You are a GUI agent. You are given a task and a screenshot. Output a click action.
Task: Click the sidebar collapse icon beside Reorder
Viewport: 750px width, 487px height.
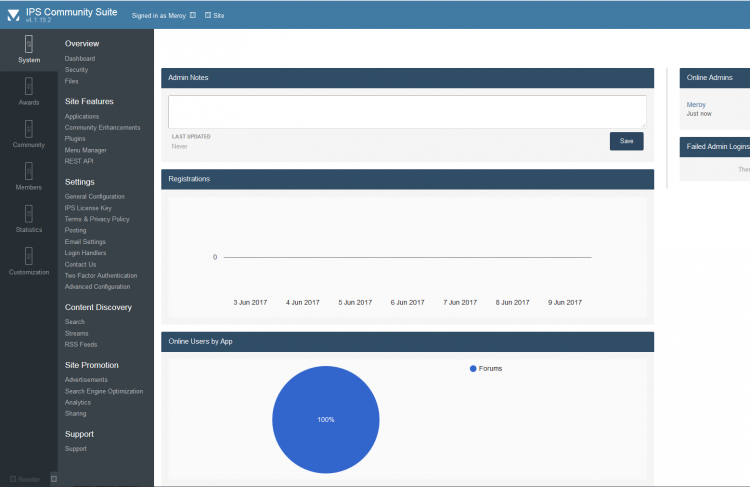click(54, 479)
